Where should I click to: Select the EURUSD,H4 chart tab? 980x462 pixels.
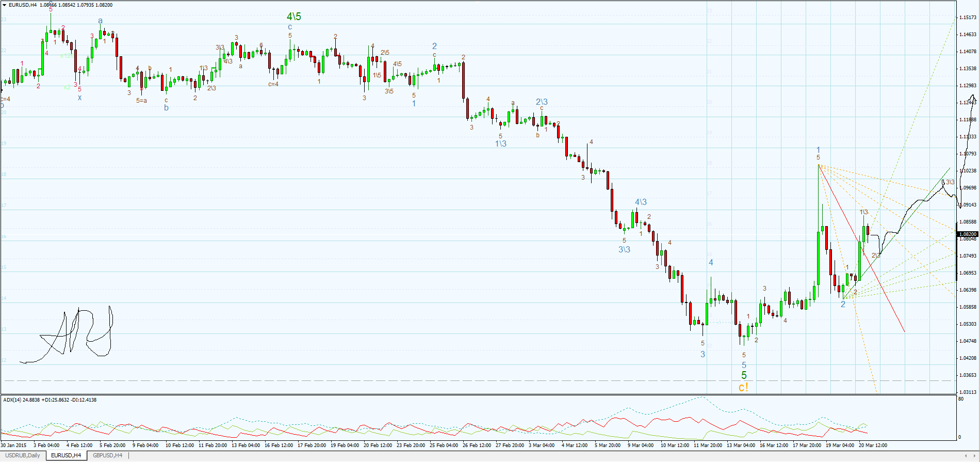[66, 455]
